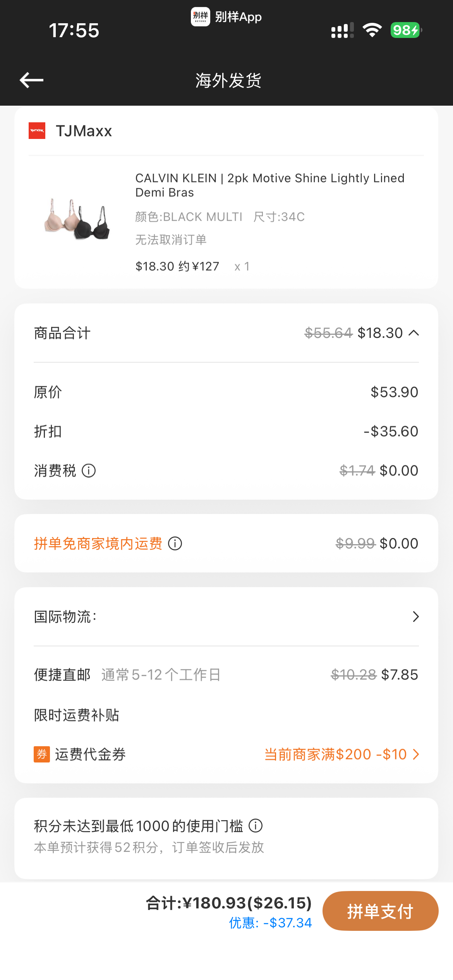453x980 pixels.
Task: Tap the battery indicator in the status bar
Action: pyautogui.click(x=406, y=30)
